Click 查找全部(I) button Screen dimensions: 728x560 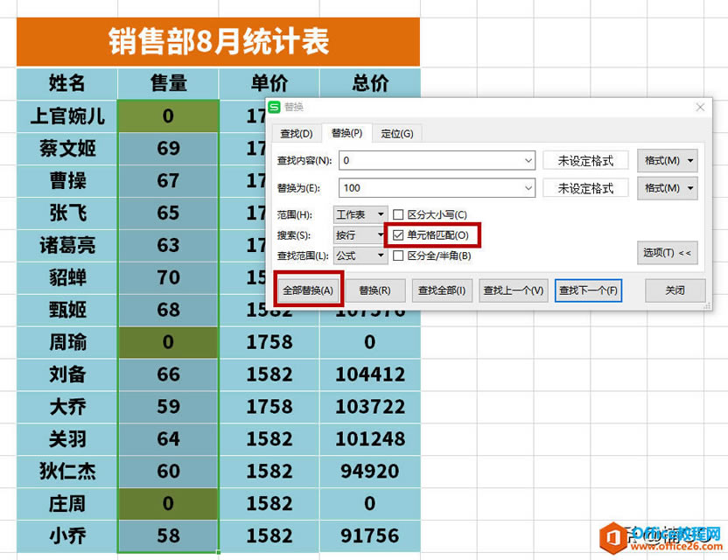pos(442,290)
